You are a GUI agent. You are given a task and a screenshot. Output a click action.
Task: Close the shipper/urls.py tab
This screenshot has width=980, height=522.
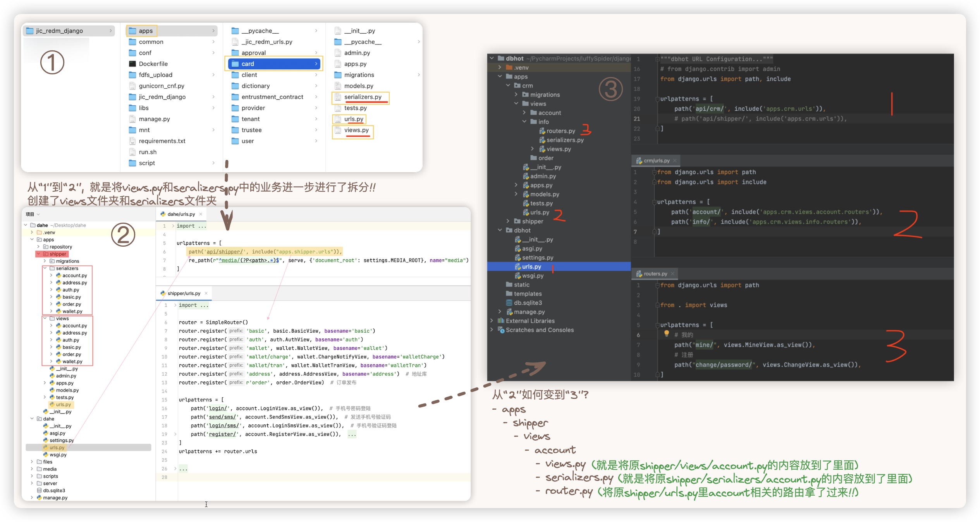pyautogui.click(x=206, y=293)
